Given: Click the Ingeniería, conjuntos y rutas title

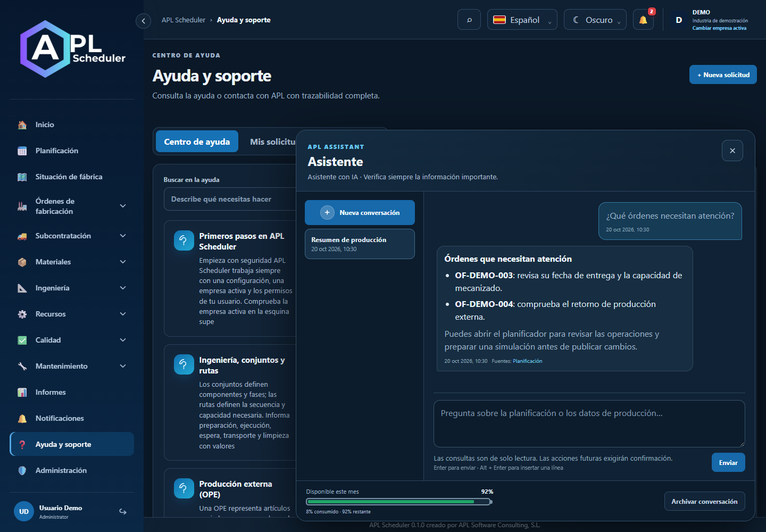Looking at the screenshot, I should (x=242, y=365).
